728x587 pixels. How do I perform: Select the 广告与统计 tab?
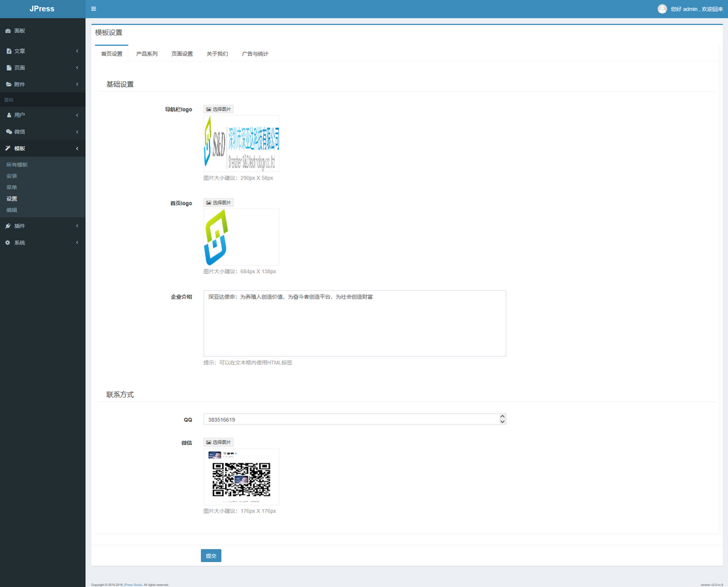point(255,54)
